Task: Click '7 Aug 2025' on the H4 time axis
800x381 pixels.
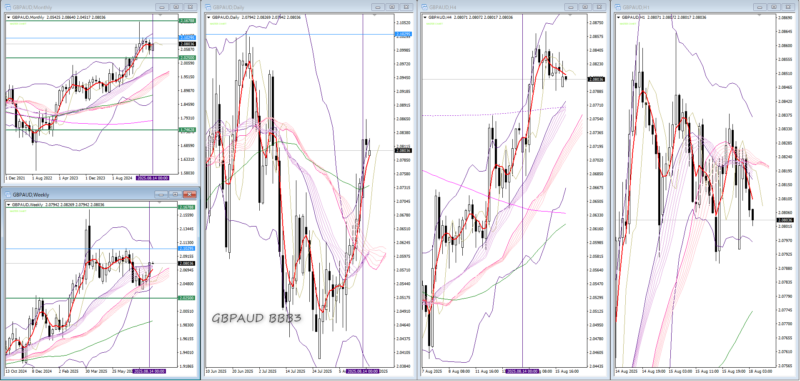Action: [432, 372]
